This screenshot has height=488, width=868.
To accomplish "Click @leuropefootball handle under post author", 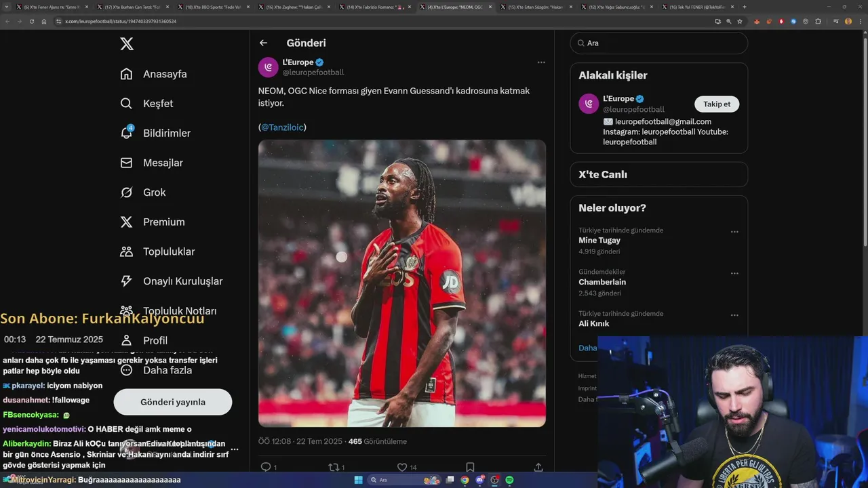I will pos(313,73).
